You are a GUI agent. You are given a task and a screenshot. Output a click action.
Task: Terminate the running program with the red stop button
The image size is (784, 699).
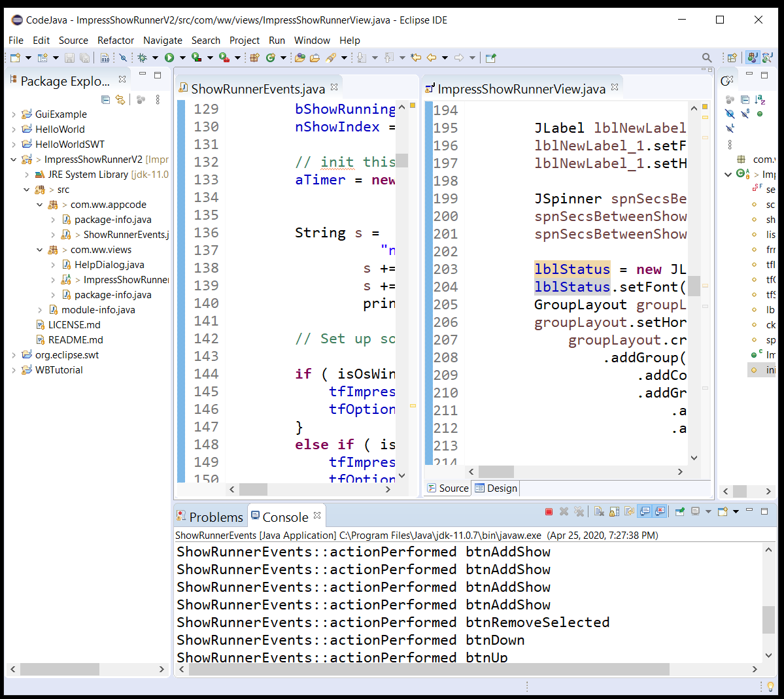click(549, 511)
